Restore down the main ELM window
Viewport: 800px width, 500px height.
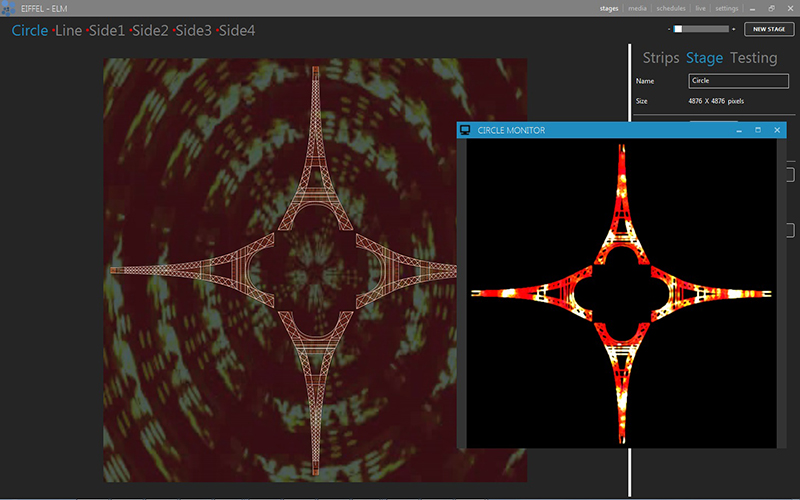(771, 8)
